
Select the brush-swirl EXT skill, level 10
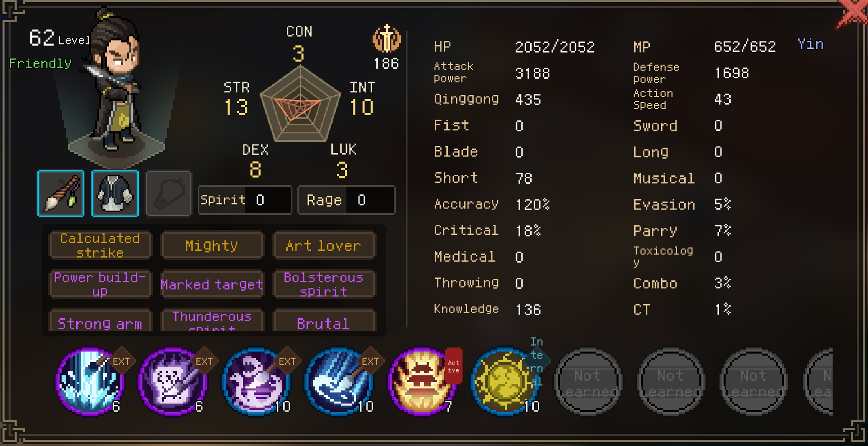click(338, 381)
